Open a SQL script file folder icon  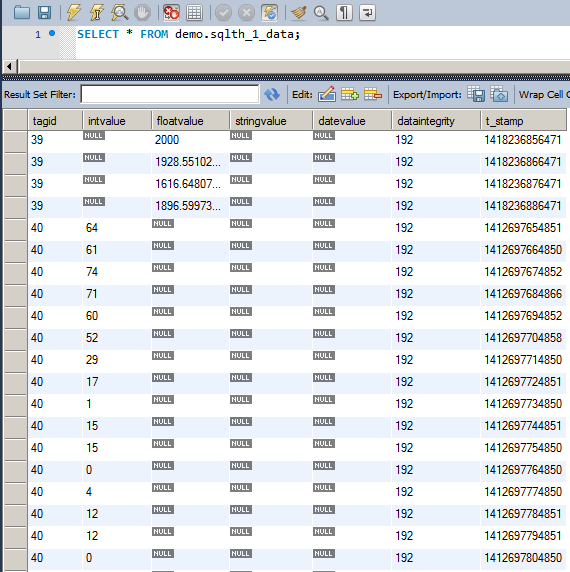pos(22,13)
